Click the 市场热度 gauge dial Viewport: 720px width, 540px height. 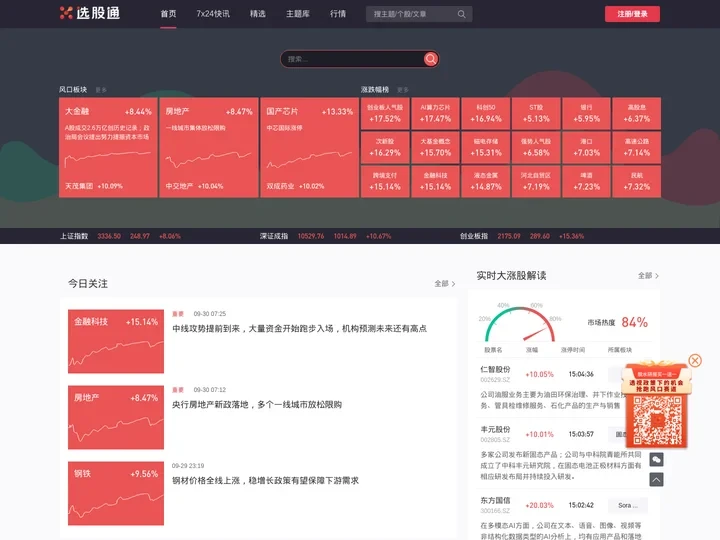click(520, 324)
